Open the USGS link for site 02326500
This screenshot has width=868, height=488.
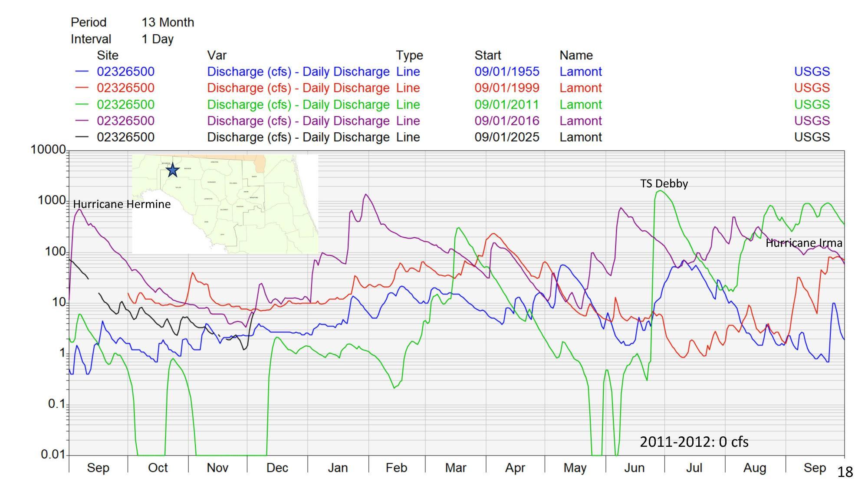tap(812, 72)
